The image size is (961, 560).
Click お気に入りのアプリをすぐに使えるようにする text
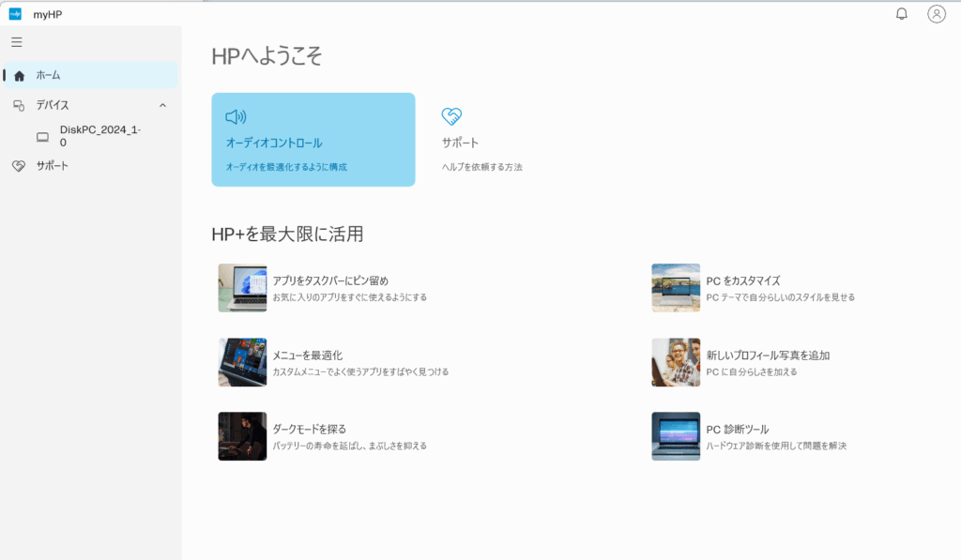point(350,297)
